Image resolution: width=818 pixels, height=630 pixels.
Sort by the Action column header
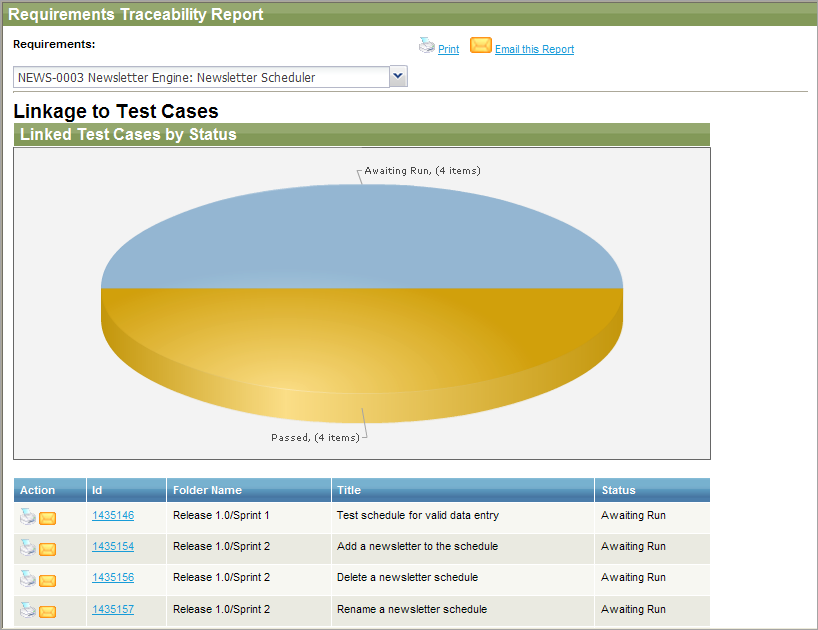[50, 490]
